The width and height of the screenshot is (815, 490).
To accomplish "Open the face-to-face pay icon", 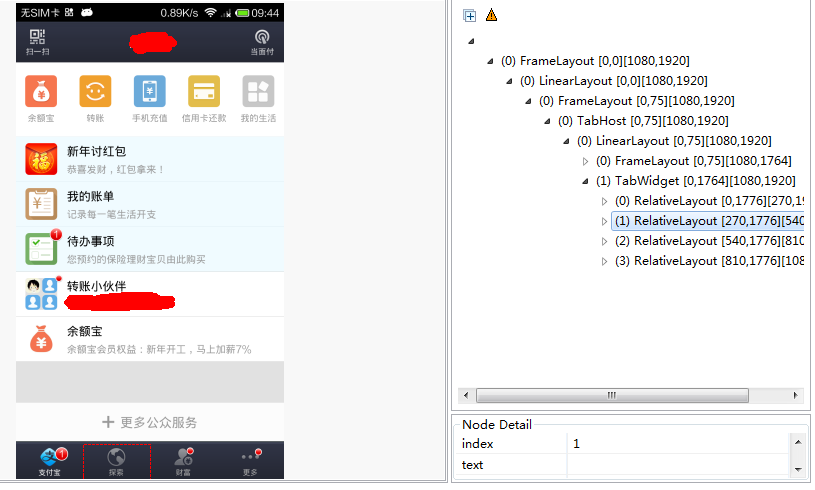I will (262, 42).
